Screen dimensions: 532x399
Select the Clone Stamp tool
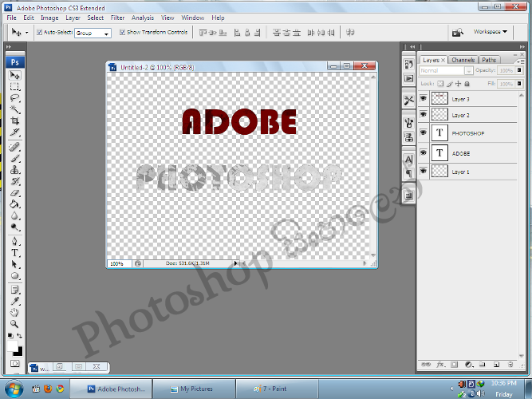15,169
